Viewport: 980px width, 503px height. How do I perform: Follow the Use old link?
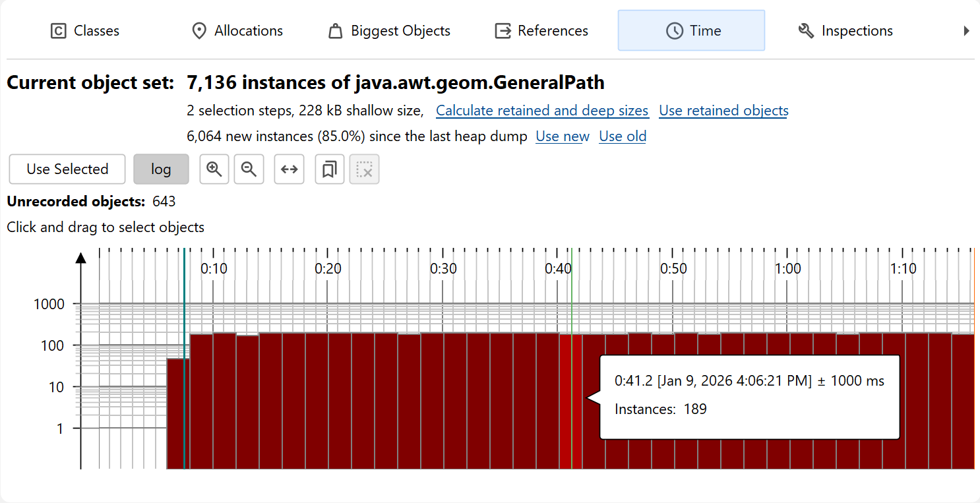(623, 136)
